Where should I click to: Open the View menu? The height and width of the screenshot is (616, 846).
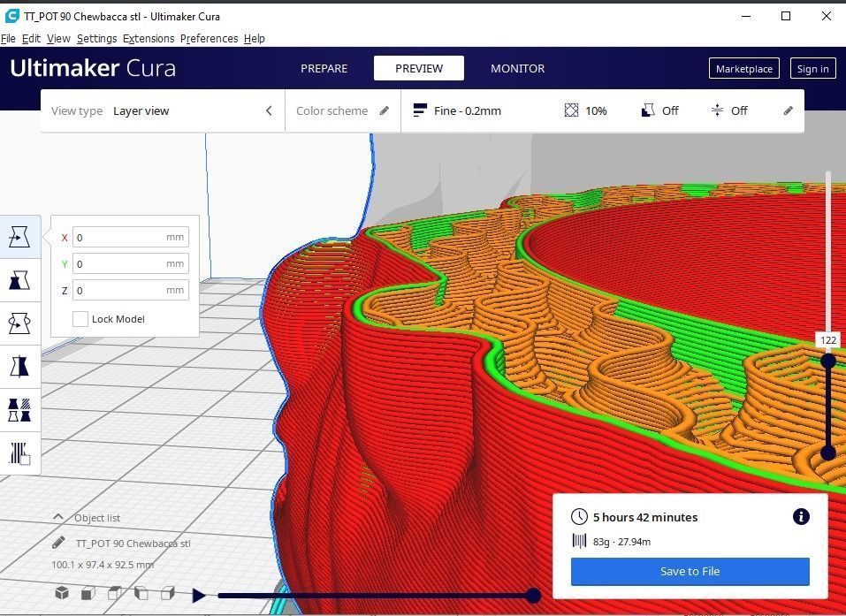(58, 38)
